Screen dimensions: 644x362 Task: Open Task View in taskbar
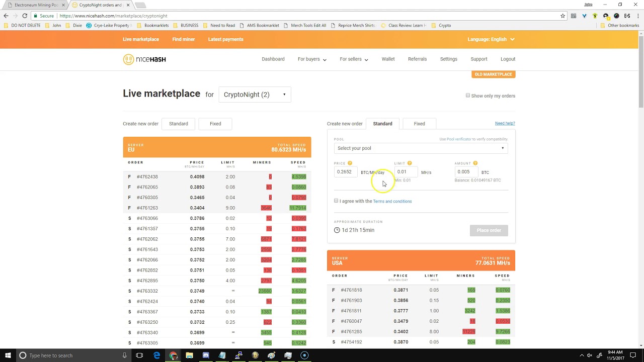pos(139,355)
